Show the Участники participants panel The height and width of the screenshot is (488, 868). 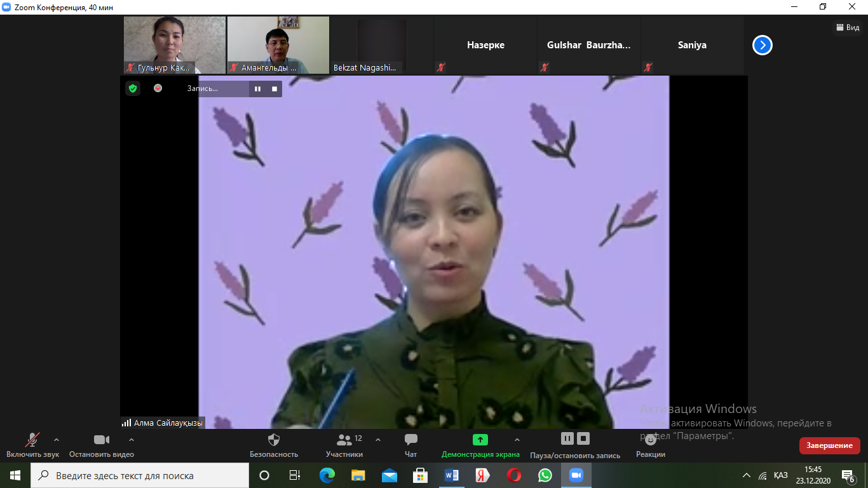(344, 445)
